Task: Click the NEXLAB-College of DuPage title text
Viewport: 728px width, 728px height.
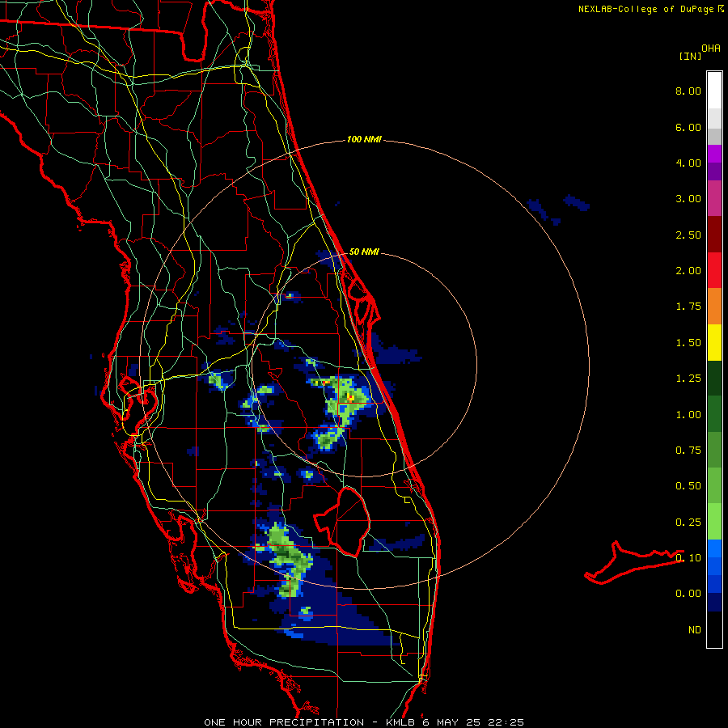Action: click(645, 9)
